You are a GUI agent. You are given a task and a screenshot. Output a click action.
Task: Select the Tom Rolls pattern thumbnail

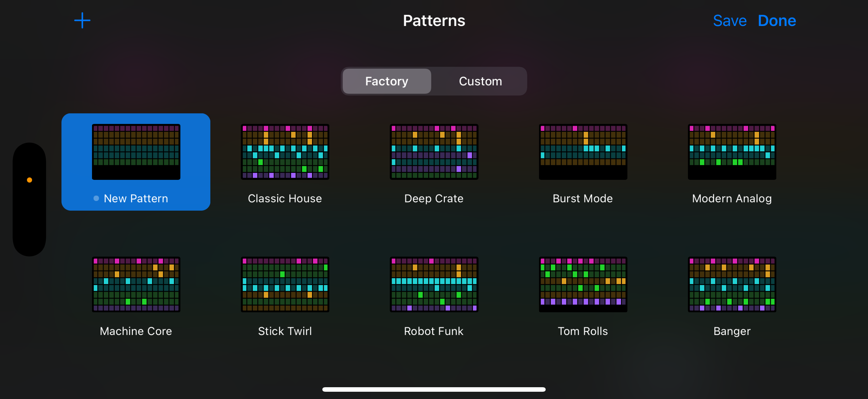pyautogui.click(x=583, y=284)
